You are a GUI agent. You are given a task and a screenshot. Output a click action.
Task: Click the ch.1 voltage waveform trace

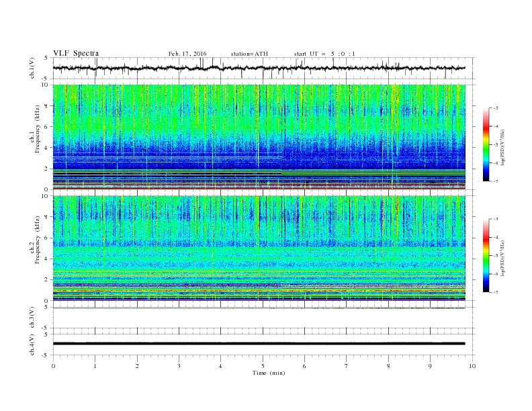[x=259, y=68]
